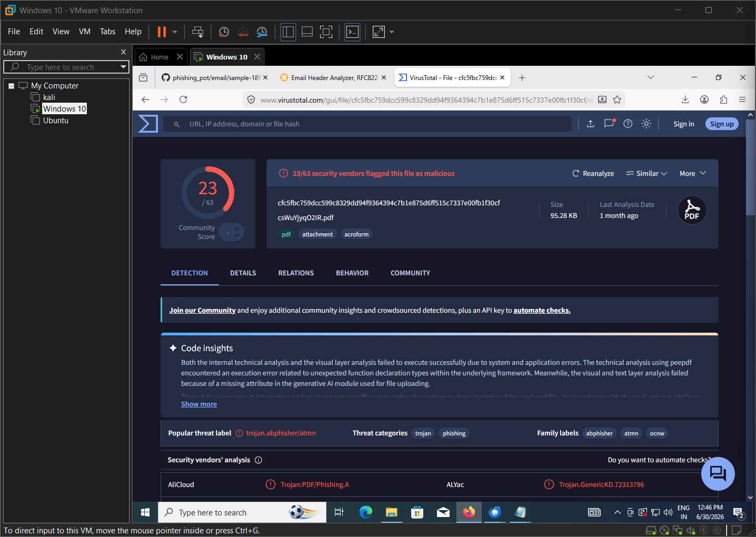Screen dimensions: 756x537
Task: Collapse the My Computer tree node
Action: coord(11,86)
